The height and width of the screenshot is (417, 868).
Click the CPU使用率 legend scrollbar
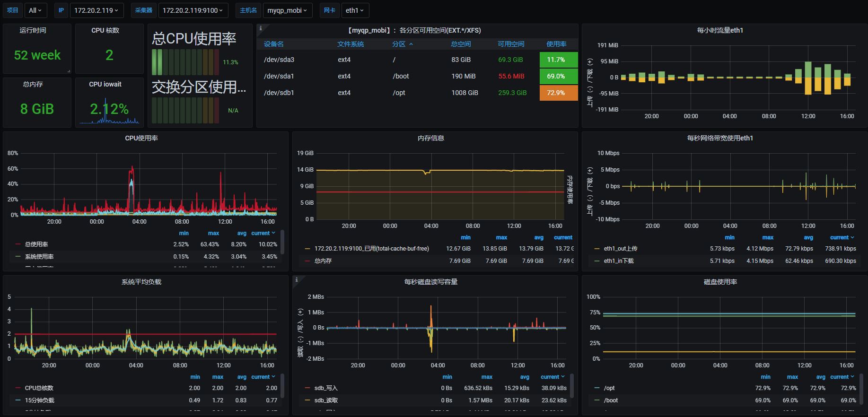282,242
